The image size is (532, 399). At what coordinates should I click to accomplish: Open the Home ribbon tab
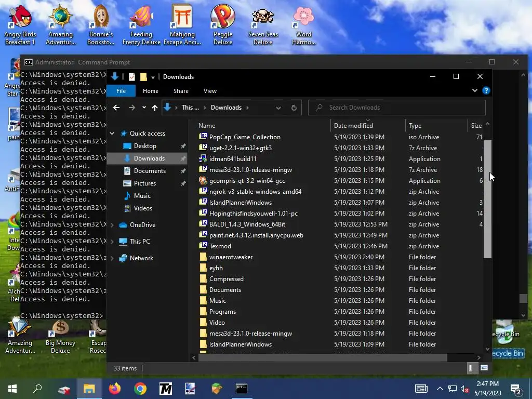tap(150, 91)
